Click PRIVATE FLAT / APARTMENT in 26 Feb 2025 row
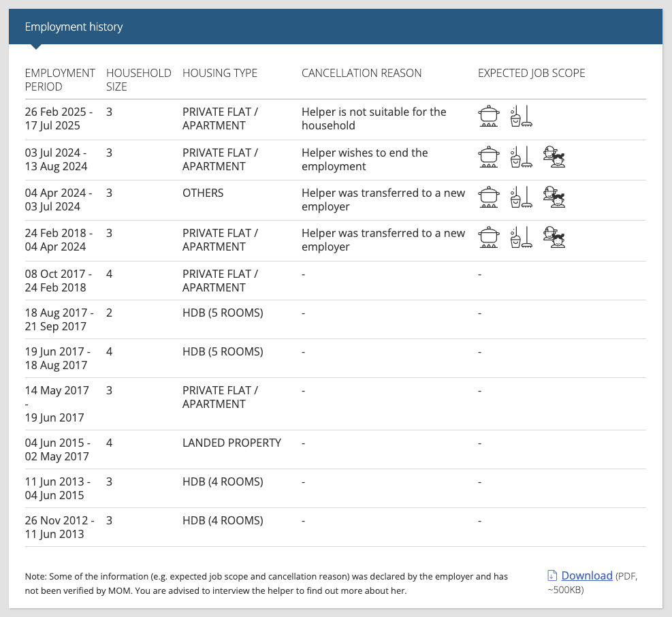 [221, 118]
